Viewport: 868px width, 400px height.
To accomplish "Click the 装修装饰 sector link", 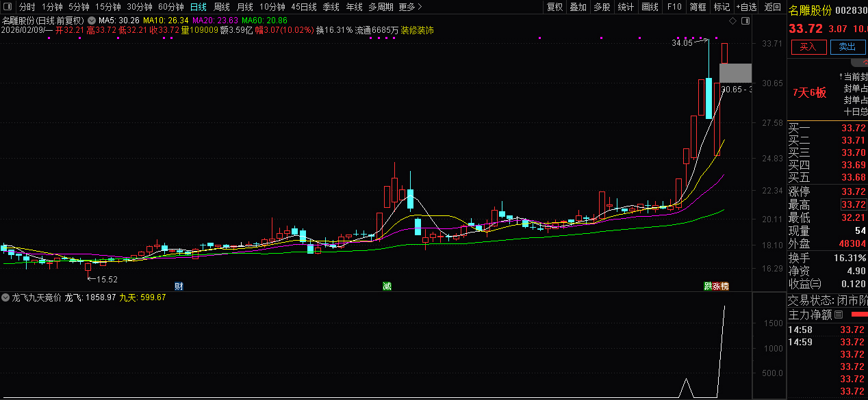I will tap(417, 31).
